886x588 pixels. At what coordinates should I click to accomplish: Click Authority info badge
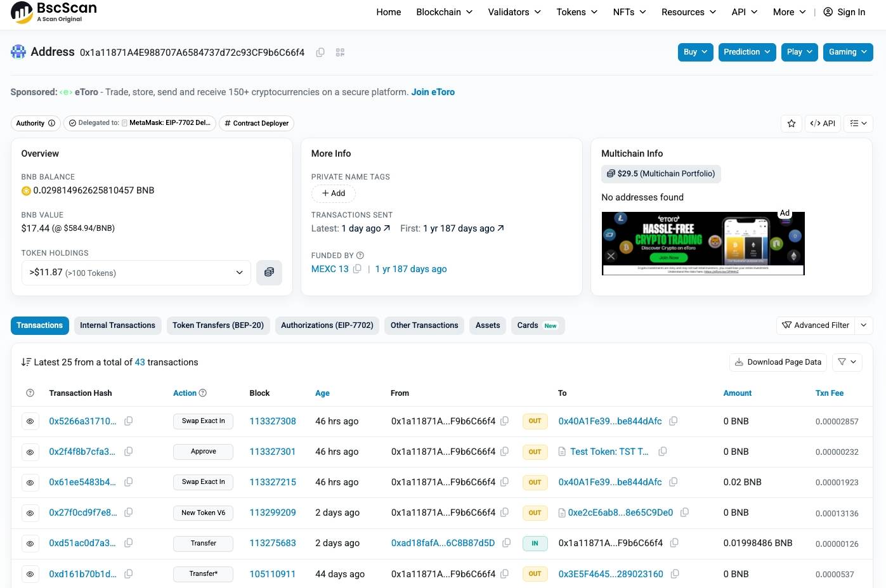pos(36,123)
